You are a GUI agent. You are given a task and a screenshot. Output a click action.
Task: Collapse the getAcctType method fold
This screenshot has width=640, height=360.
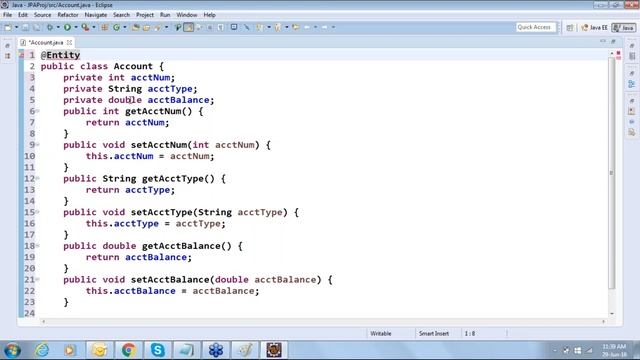[38, 178]
